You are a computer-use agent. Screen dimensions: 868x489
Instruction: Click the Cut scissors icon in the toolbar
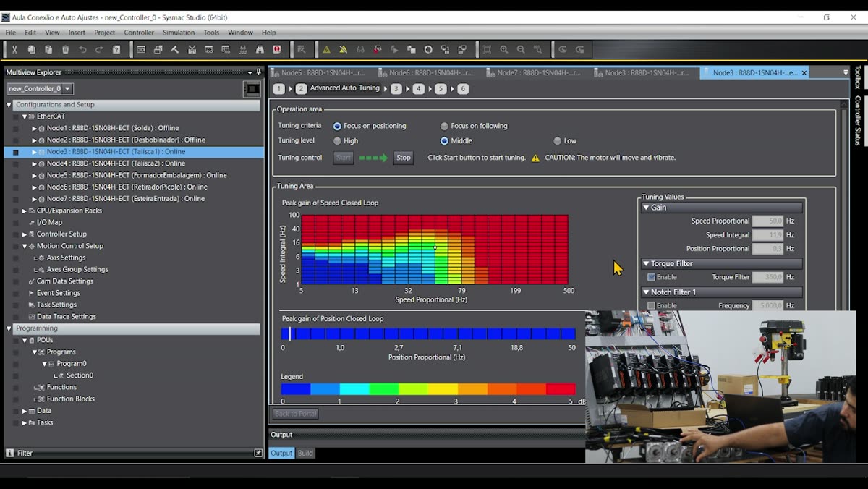pos(14,49)
